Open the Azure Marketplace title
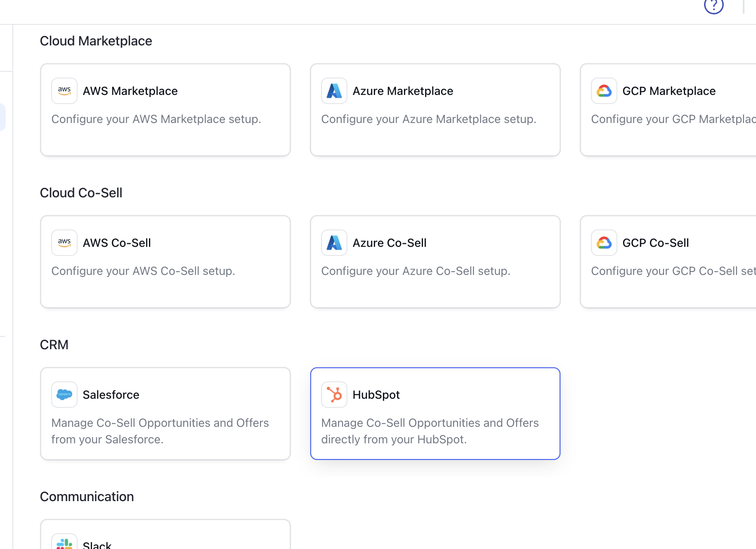The image size is (756, 549). pyautogui.click(x=403, y=91)
